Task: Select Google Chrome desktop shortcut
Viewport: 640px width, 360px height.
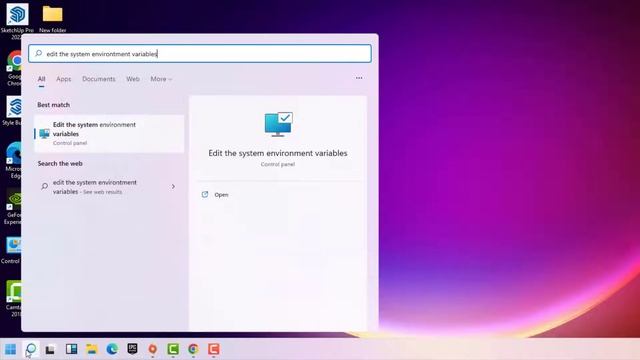Action: pos(14,68)
